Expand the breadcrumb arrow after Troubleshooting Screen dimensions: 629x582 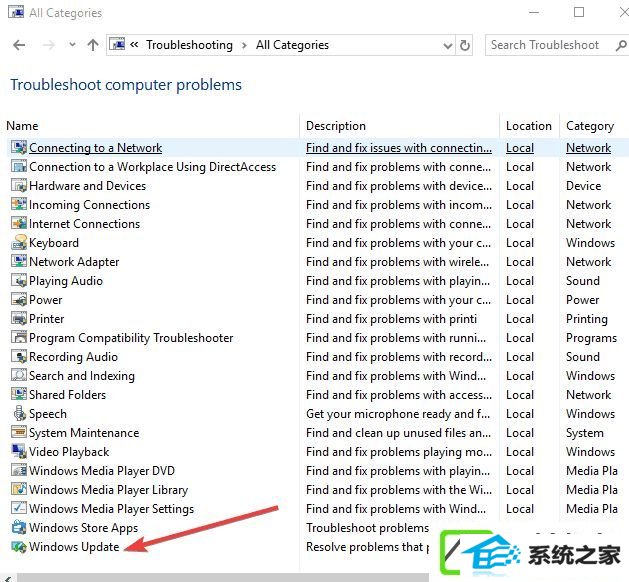(244, 45)
